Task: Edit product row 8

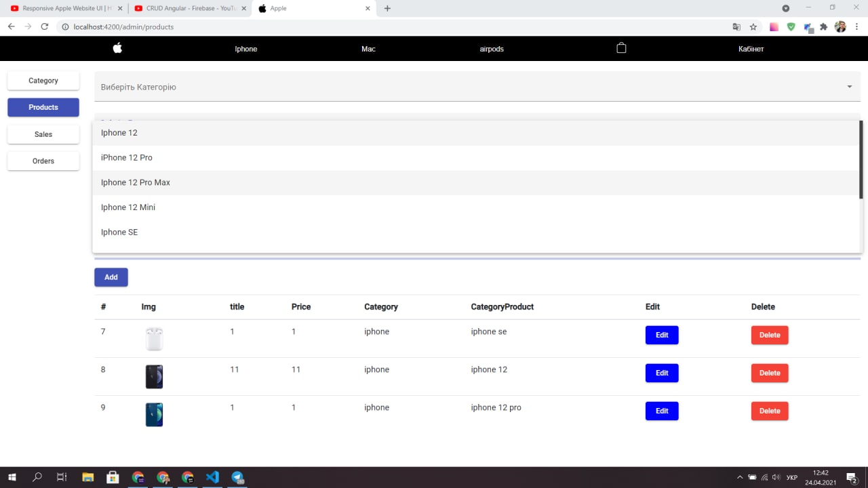Action: pos(662,373)
